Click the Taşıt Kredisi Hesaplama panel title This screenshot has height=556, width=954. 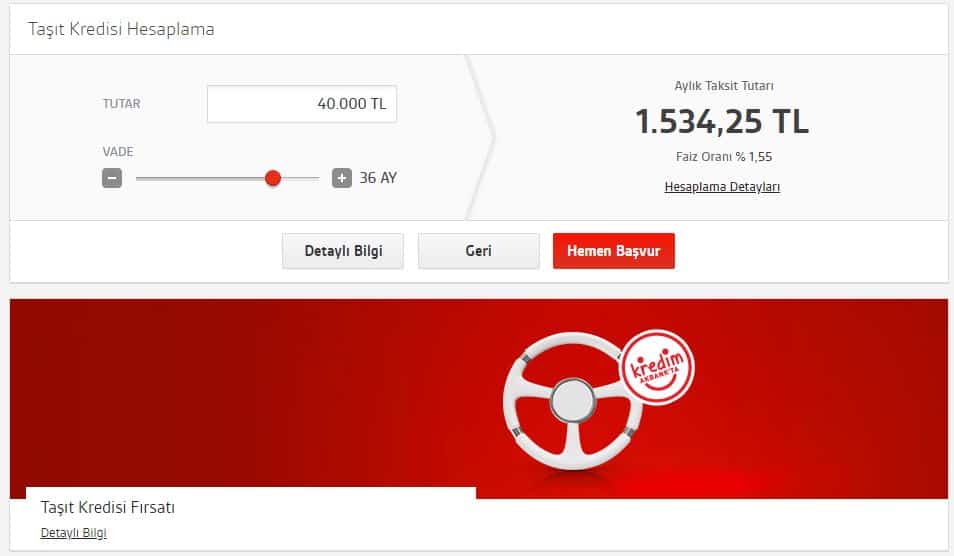[x=121, y=29]
